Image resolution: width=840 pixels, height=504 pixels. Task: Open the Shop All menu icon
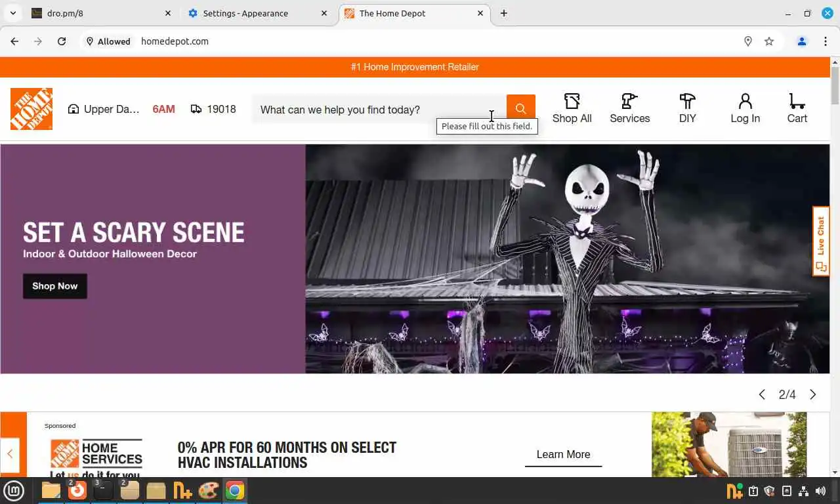572,109
